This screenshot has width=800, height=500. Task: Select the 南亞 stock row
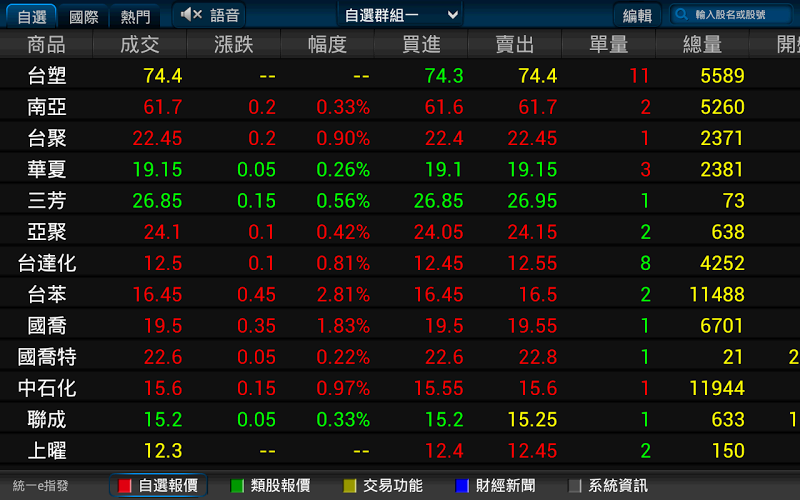(400, 107)
